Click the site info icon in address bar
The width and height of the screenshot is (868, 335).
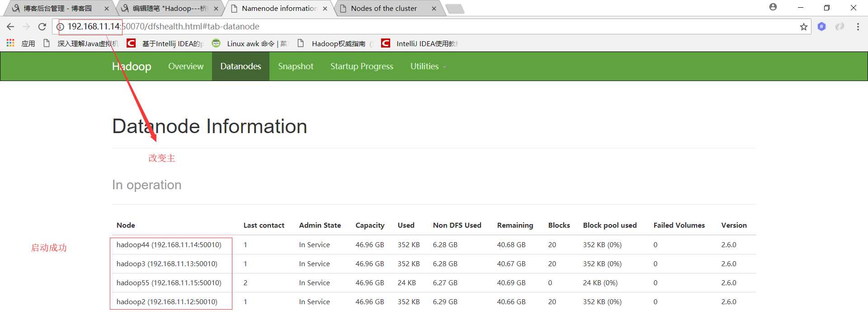tap(60, 27)
